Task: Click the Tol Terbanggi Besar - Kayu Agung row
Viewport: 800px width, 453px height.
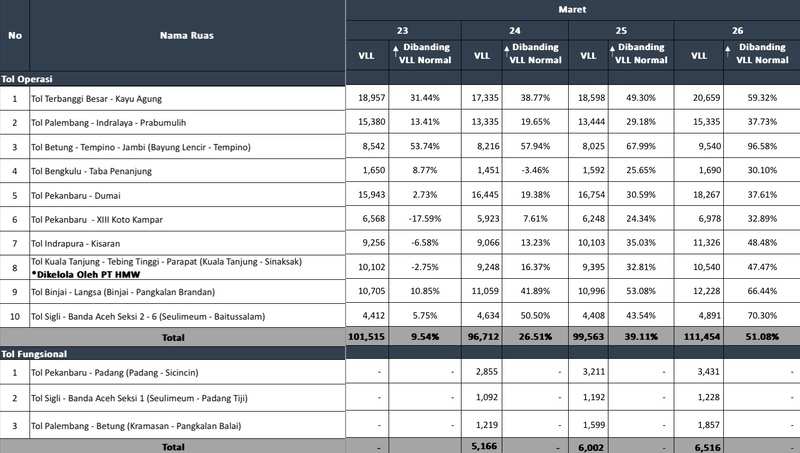Action: click(96, 99)
